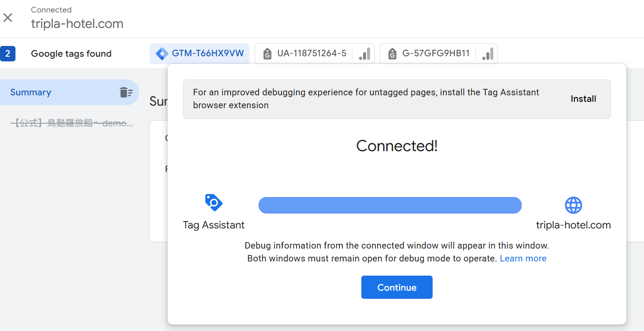Image resolution: width=644 pixels, height=331 pixels.
Task: Click the bar chart icon beside G-57GFG9HB11
Action: [x=488, y=54]
